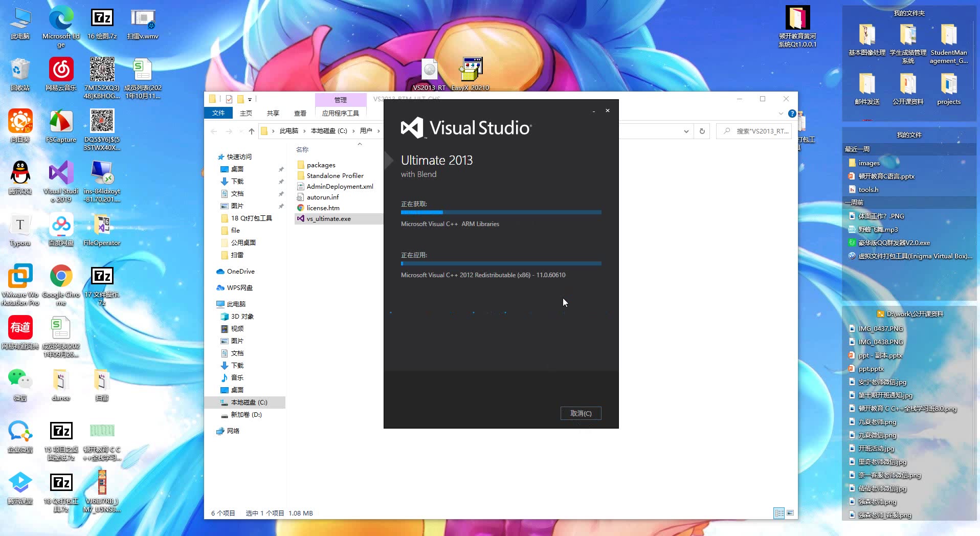Switch to the 共享 ribbon tab
The height and width of the screenshot is (536, 980).
(273, 113)
